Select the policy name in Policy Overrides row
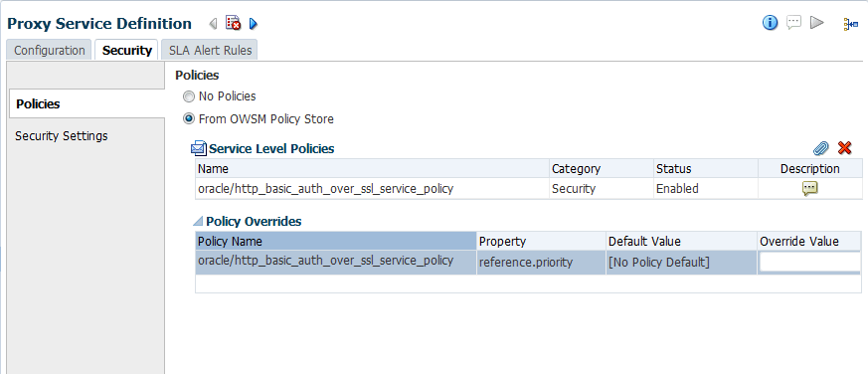Screen dimensions: 868x374 [x=325, y=261]
